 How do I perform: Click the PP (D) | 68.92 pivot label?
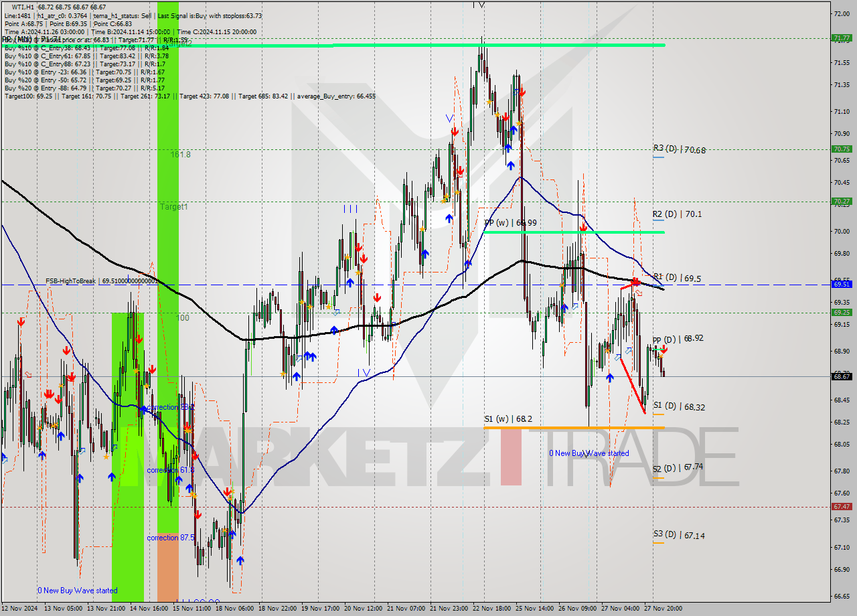(678, 339)
